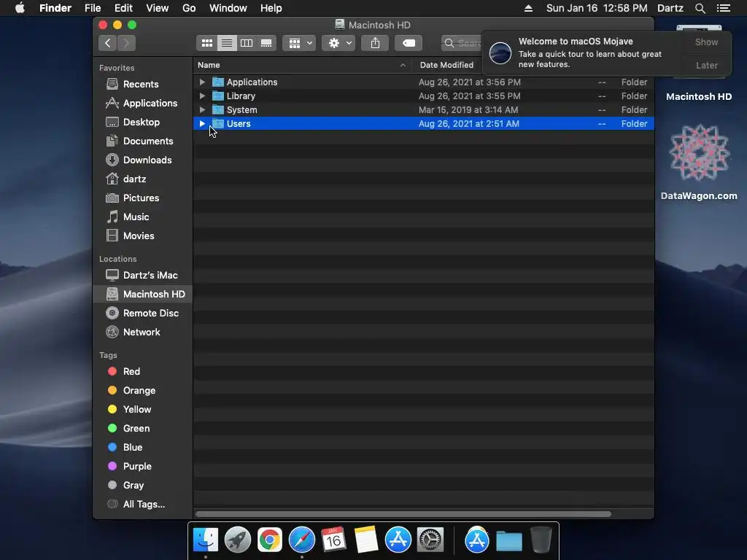Open the Action gear menu

338,43
